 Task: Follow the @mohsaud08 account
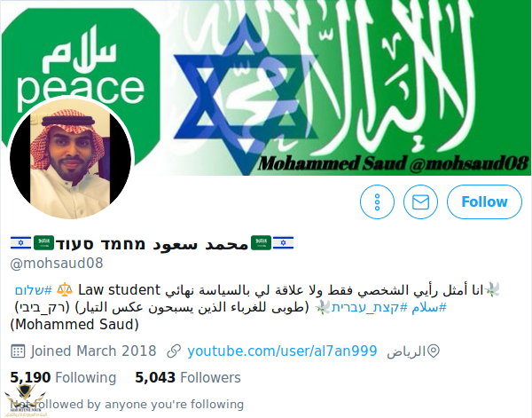pos(484,201)
